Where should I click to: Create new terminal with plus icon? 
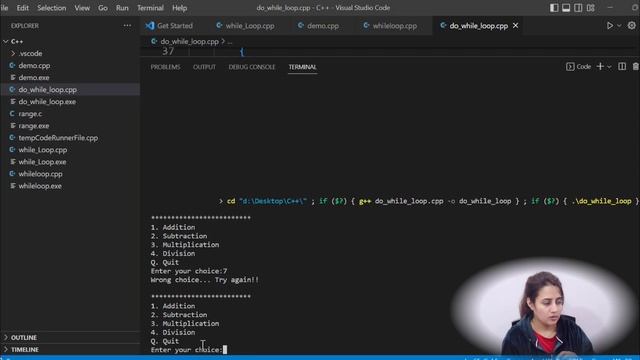tap(600, 67)
